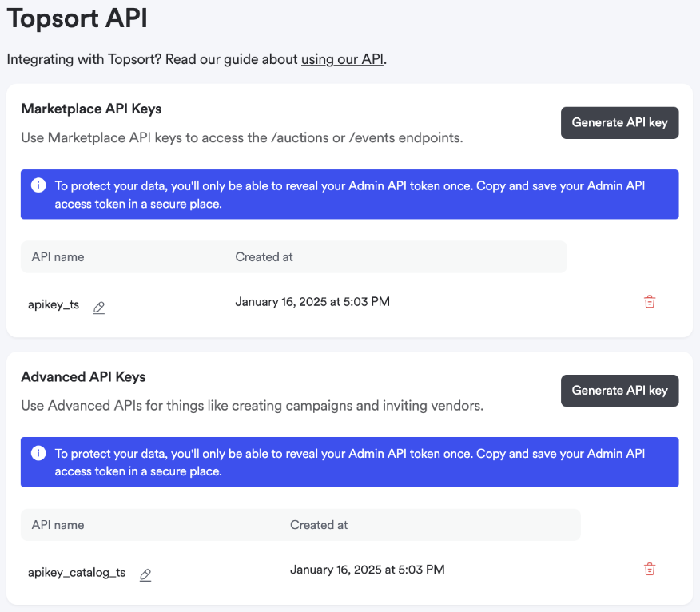This screenshot has width=700, height=612.
Task: Generate a new Advanced API key
Action: tap(619, 390)
